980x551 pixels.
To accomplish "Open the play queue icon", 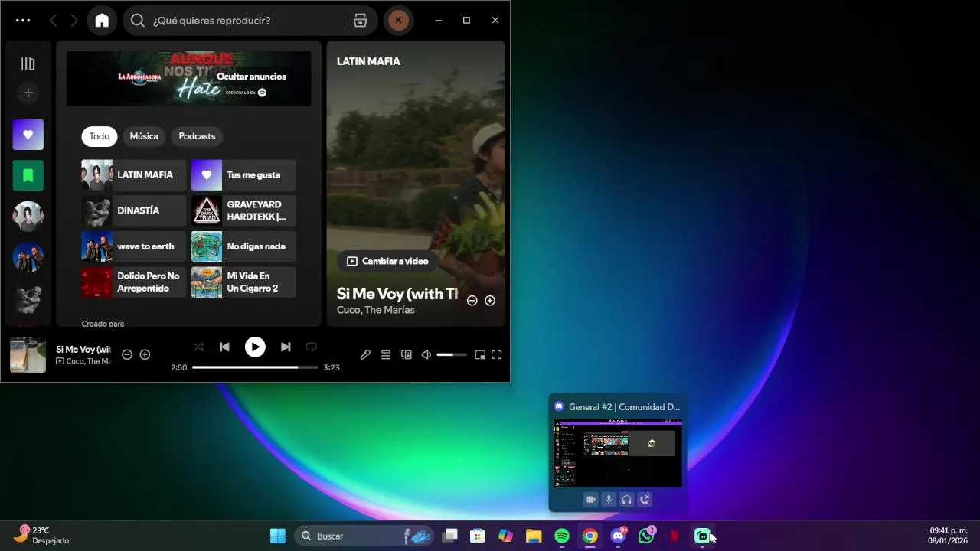I will coord(386,354).
